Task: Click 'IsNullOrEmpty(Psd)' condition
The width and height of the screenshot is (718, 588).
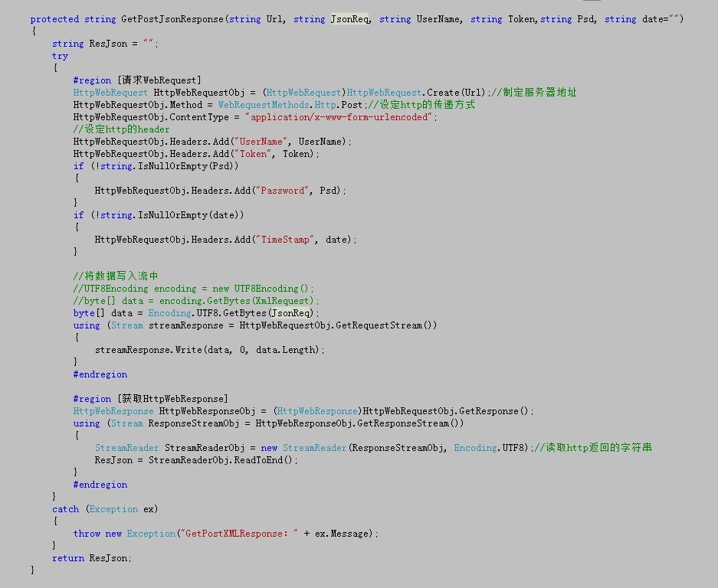Action: pyautogui.click(x=189, y=166)
